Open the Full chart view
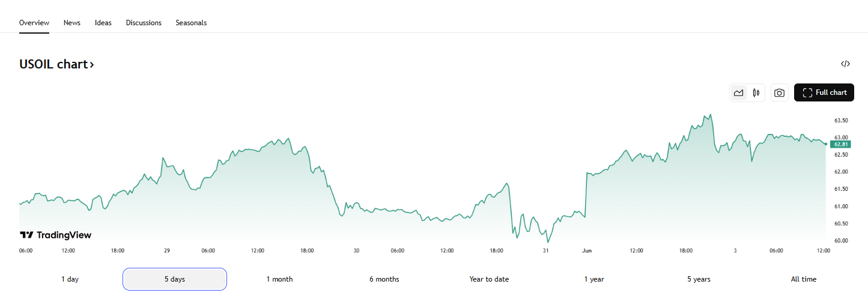Screen dimensions: 868x299 tap(824, 92)
